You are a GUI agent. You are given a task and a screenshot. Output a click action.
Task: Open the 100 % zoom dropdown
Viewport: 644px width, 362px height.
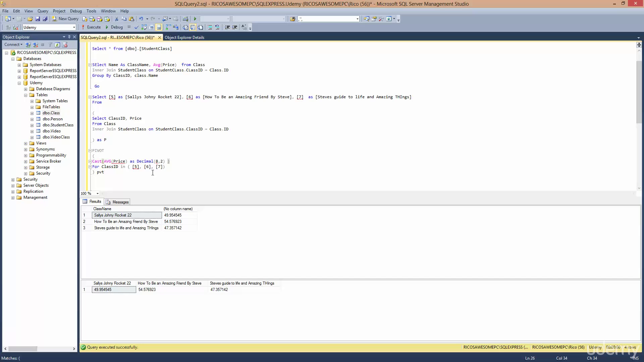pyautogui.click(x=98, y=193)
